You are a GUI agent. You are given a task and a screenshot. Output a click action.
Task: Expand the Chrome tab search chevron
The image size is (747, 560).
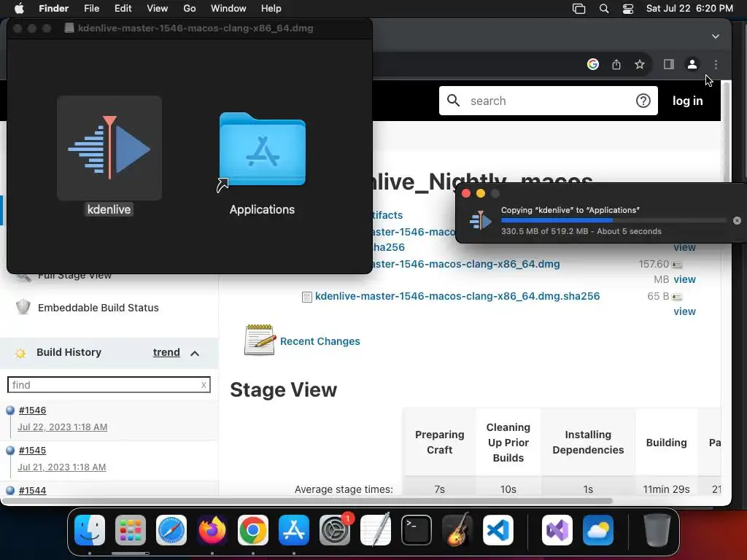(x=715, y=36)
